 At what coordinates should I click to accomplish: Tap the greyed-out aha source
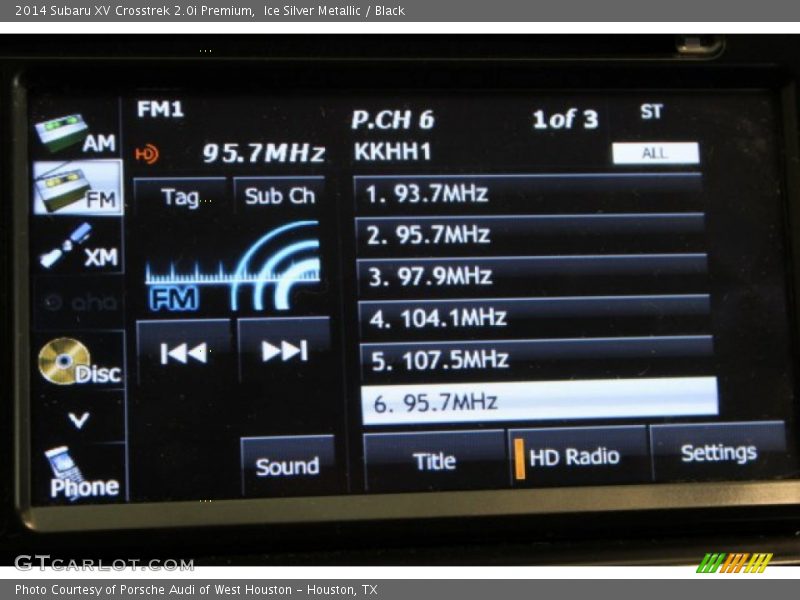pyautogui.click(x=78, y=303)
